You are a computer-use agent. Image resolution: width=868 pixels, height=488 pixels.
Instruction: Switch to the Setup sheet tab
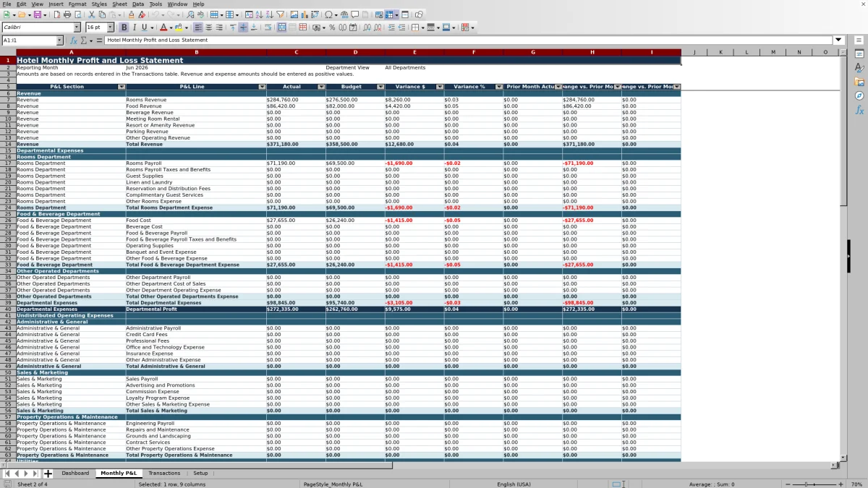200,473
